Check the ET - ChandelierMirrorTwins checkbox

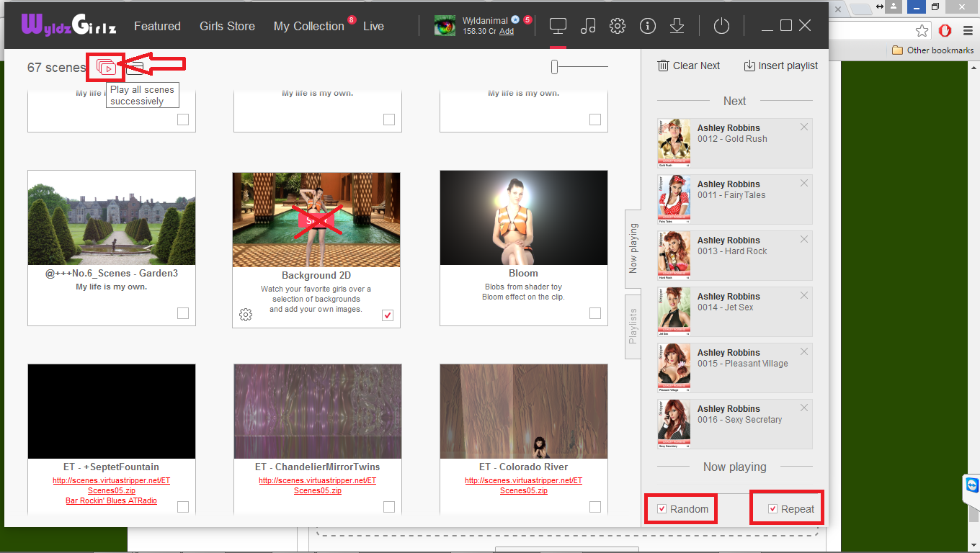tap(389, 507)
